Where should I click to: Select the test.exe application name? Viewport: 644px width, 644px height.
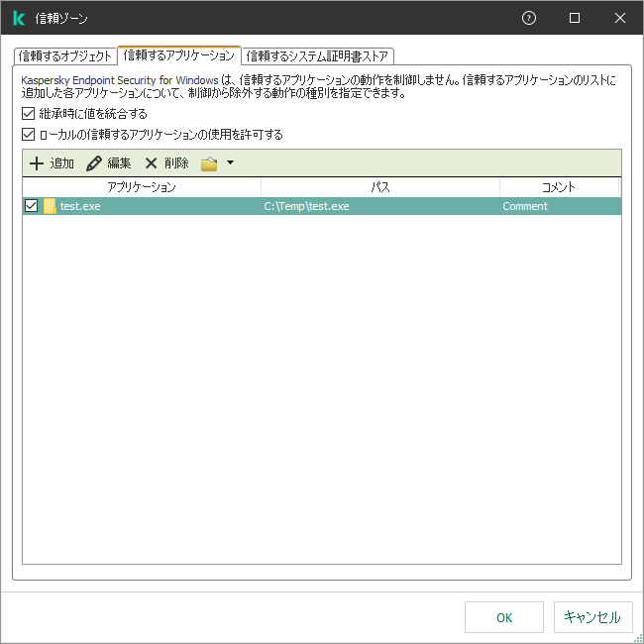(80, 206)
